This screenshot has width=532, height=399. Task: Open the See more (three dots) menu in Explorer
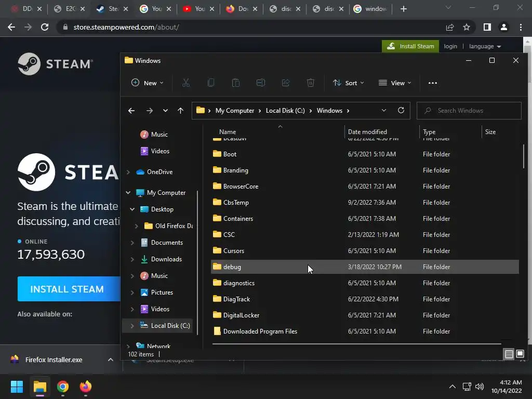[433, 83]
